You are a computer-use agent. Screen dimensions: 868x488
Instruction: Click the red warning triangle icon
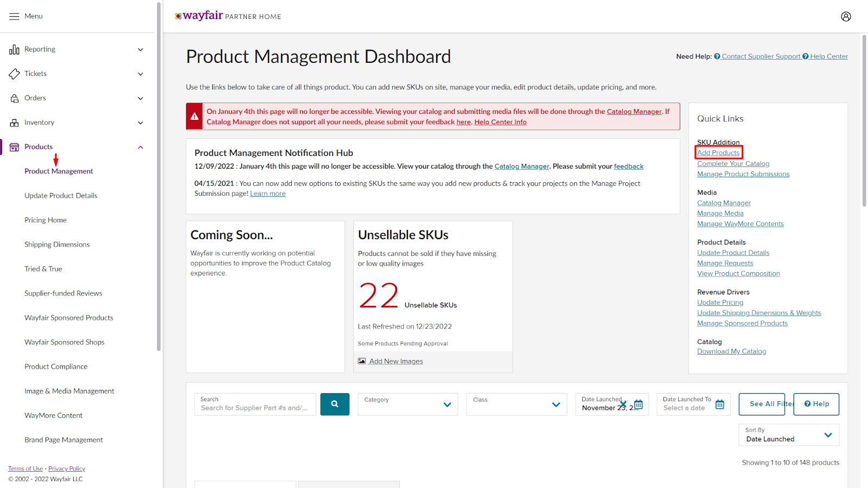(194, 117)
